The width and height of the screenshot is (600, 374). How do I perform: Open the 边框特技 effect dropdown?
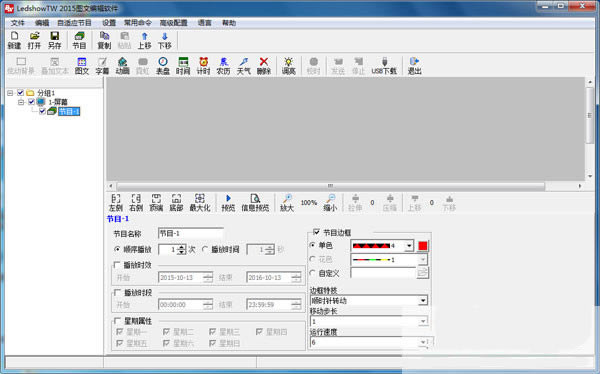click(423, 301)
